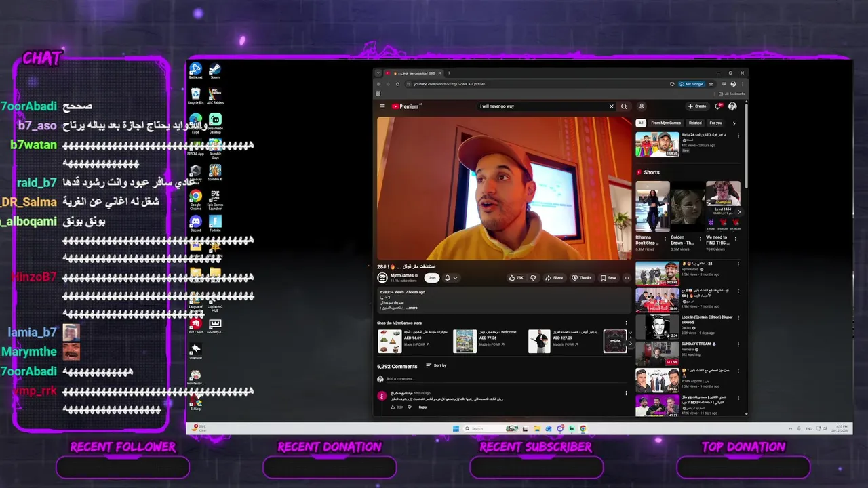This screenshot has height=488, width=868.
Task: Open the YouTube account avatar menu
Action: coord(732,106)
